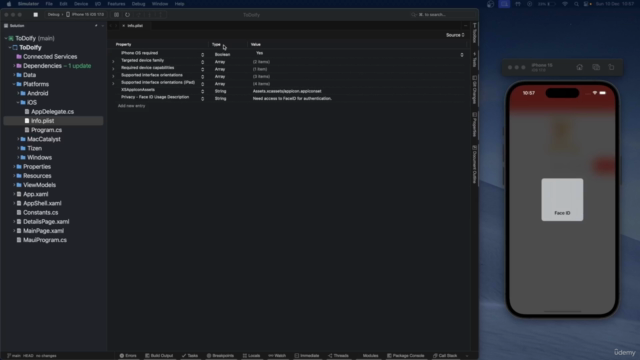
Task: Open MauiProgram.cs file
Action: click(45, 240)
